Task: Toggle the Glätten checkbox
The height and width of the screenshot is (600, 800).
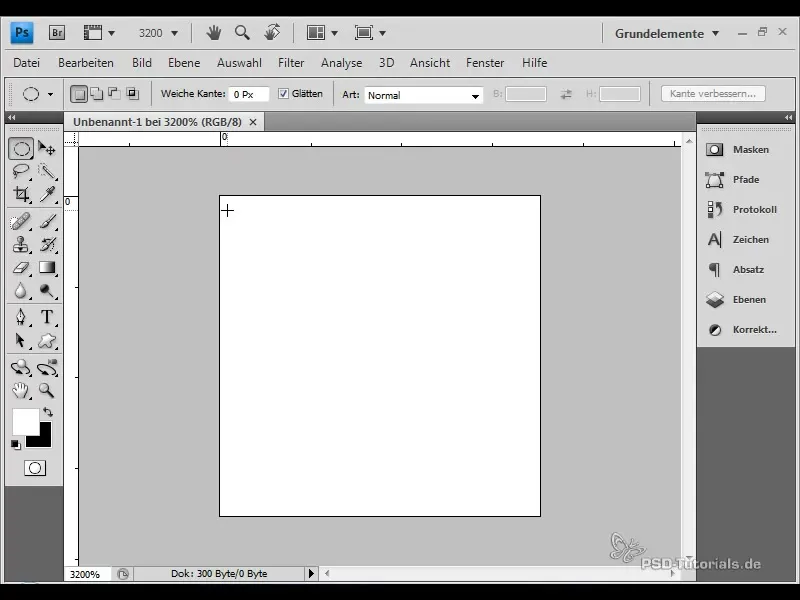Action: [x=283, y=93]
